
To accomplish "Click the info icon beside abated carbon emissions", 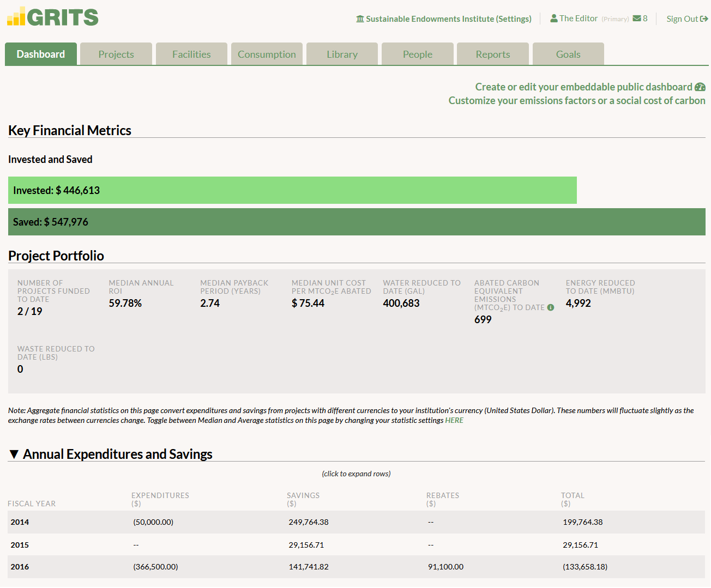I will click(x=551, y=307).
